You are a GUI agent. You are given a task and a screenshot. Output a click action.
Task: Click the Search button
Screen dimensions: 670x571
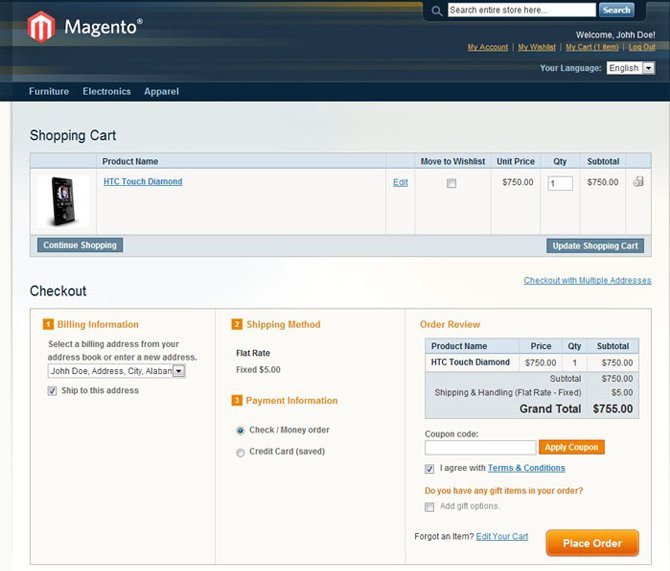click(x=617, y=10)
